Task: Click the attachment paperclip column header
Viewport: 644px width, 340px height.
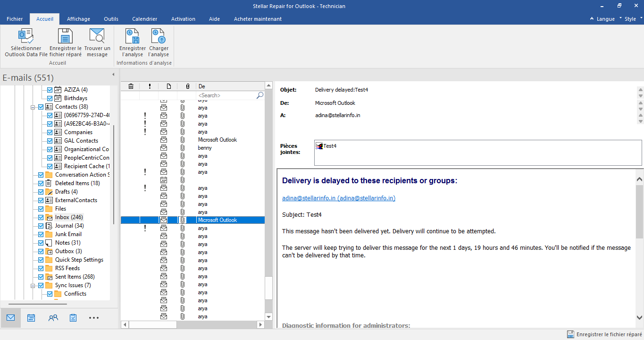Action: point(187,86)
